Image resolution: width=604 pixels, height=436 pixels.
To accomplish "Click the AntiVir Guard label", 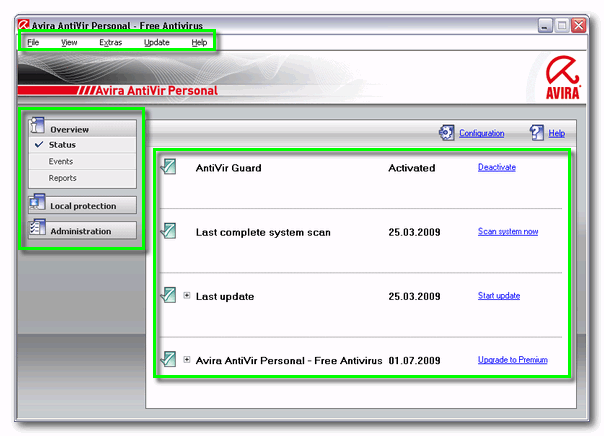I will [228, 168].
